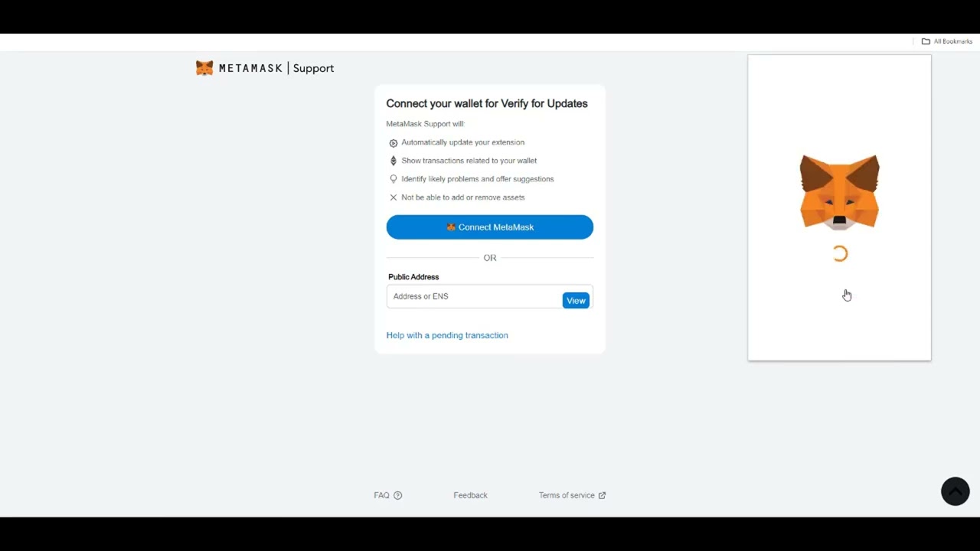Click the loading spinner in MetaMask popup
This screenshot has width=980, height=551.
(840, 254)
